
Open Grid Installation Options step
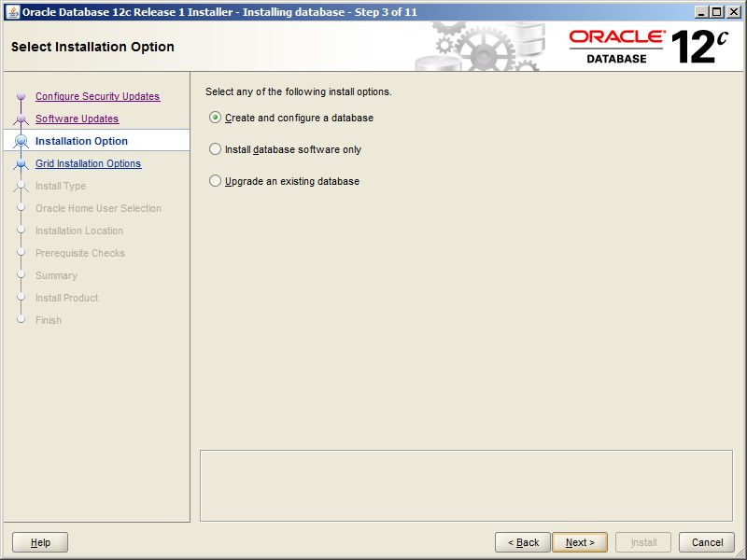(88, 163)
